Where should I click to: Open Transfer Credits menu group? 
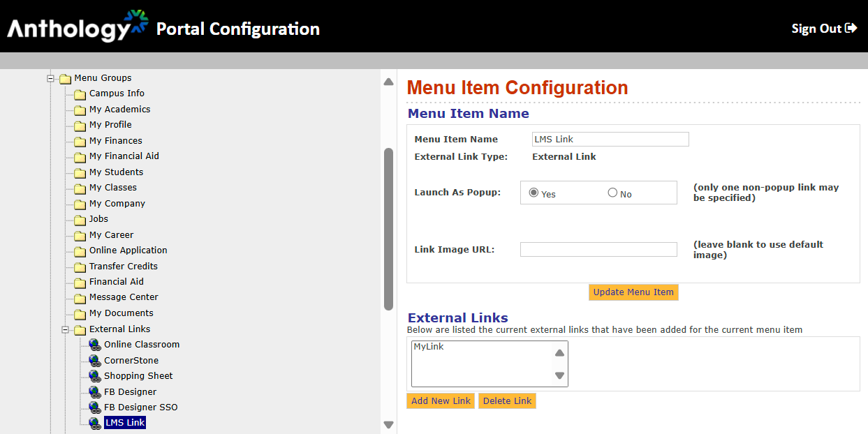coord(123,267)
